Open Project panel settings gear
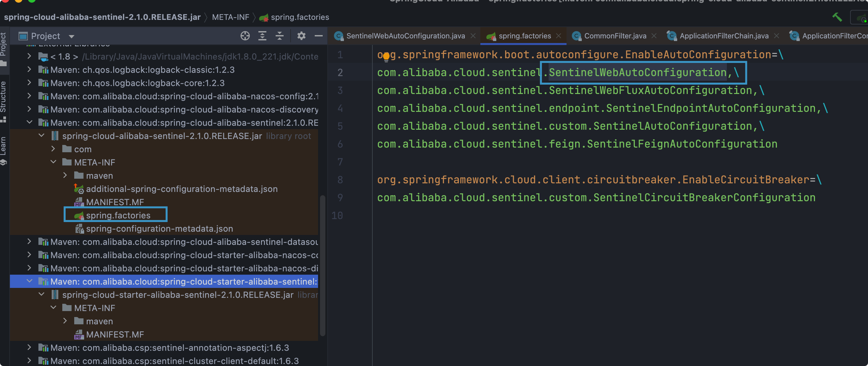 point(301,36)
